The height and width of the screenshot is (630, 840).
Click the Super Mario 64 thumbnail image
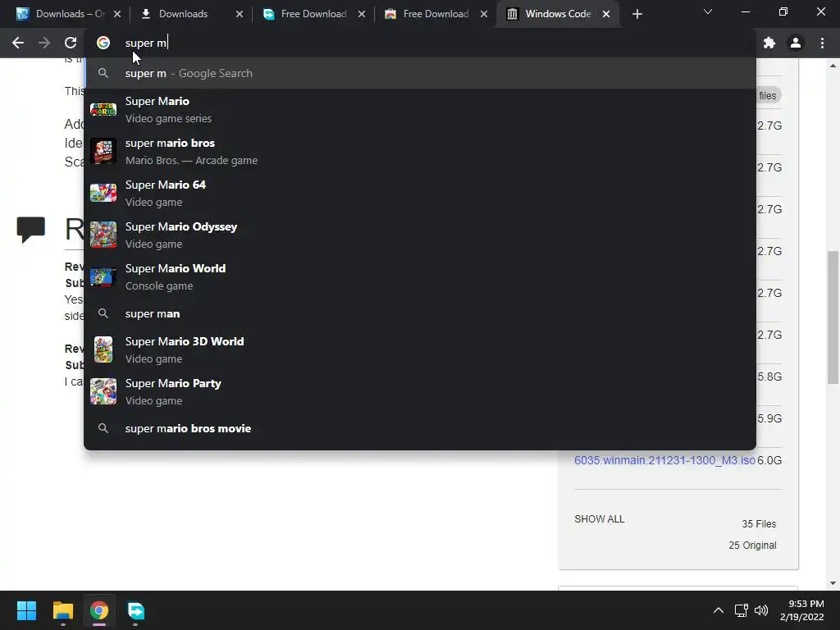[x=103, y=194]
